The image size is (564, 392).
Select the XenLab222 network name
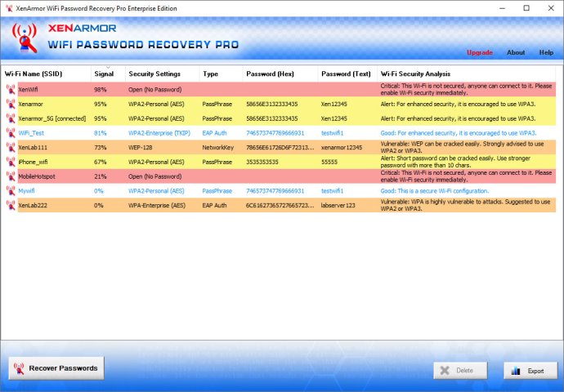click(33, 206)
